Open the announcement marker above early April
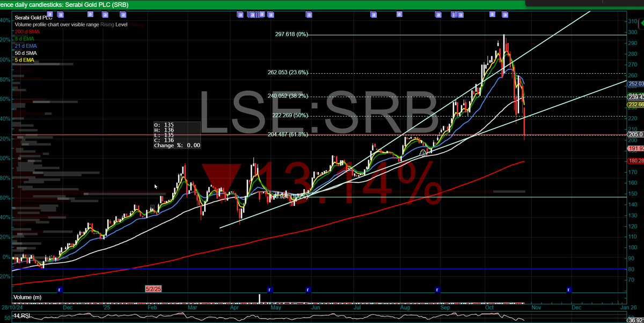Screen dimensions: 644x323 click(x=240, y=15)
